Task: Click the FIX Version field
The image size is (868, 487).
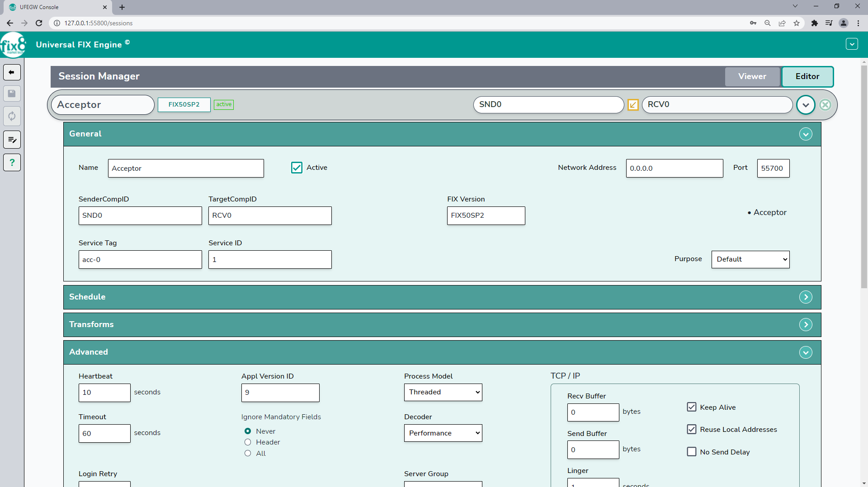Action: coord(486,215)
